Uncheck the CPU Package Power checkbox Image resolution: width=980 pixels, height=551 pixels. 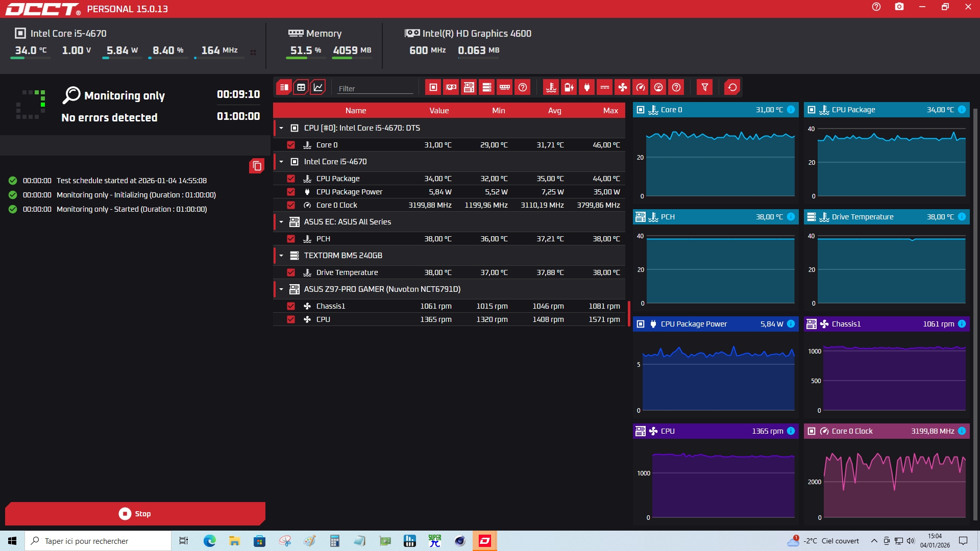pyautogui.click(x=291, y=192)
